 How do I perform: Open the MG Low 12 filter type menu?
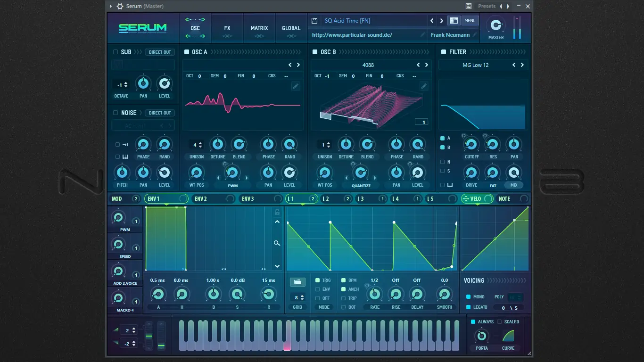point(476,65)
